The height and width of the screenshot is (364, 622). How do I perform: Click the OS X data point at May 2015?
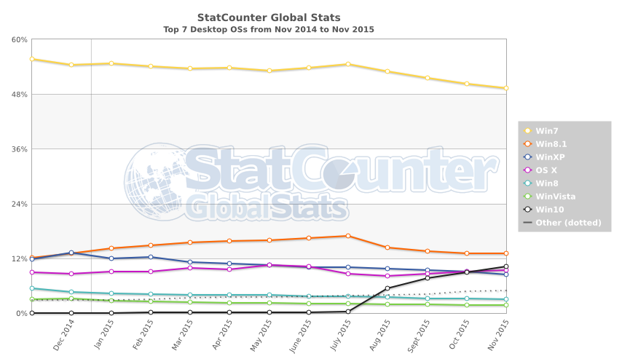click(x=269, y=265)
